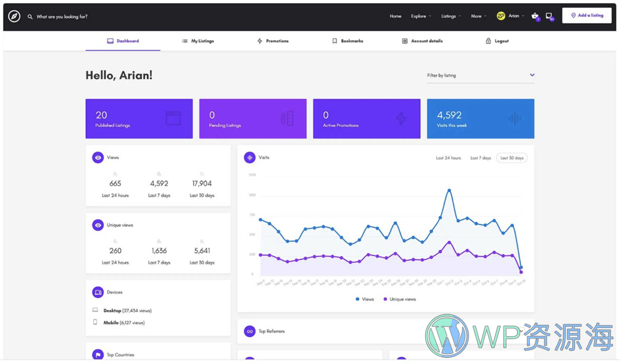Screen dimensions: 620x364
Task: Switch to the My Listings tab
Action: pyautogui.click(x=198, y=41)
